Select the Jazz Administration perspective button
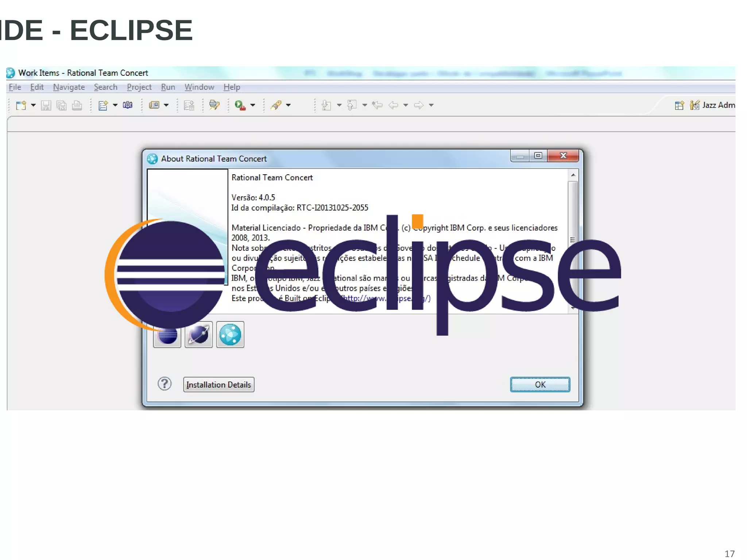 [712, 105]
